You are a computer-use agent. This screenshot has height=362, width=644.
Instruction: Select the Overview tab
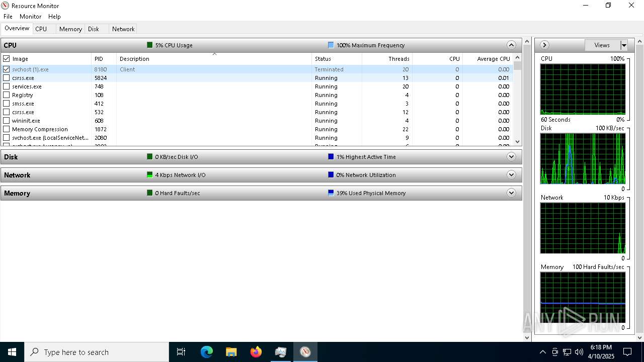click(x=17, y=28)
